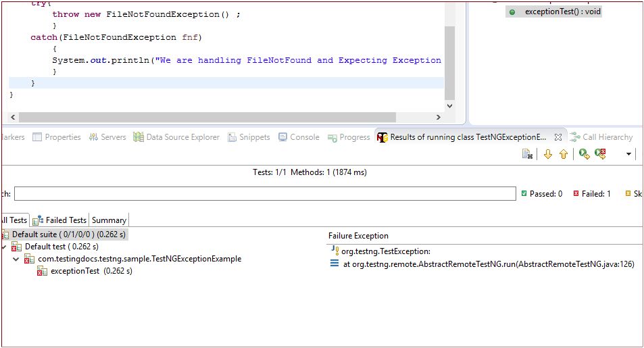Click the green Passed check icon

pos(524,193)
